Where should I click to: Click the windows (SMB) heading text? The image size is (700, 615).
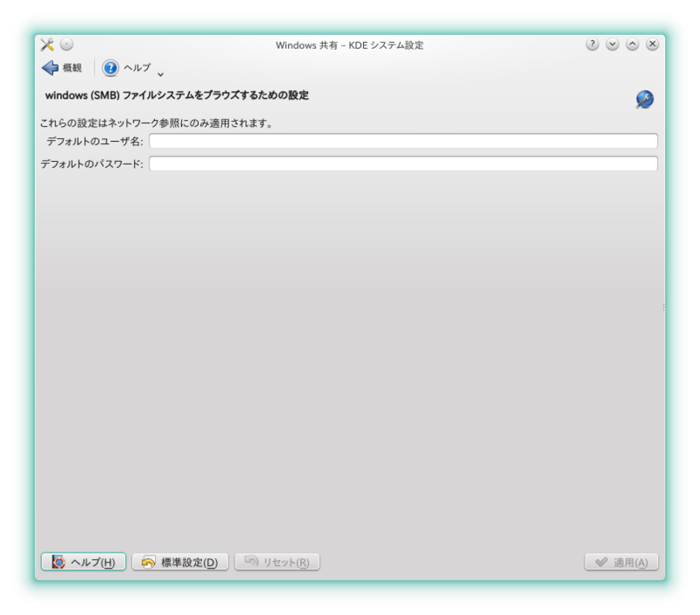[x=177, y=95]
